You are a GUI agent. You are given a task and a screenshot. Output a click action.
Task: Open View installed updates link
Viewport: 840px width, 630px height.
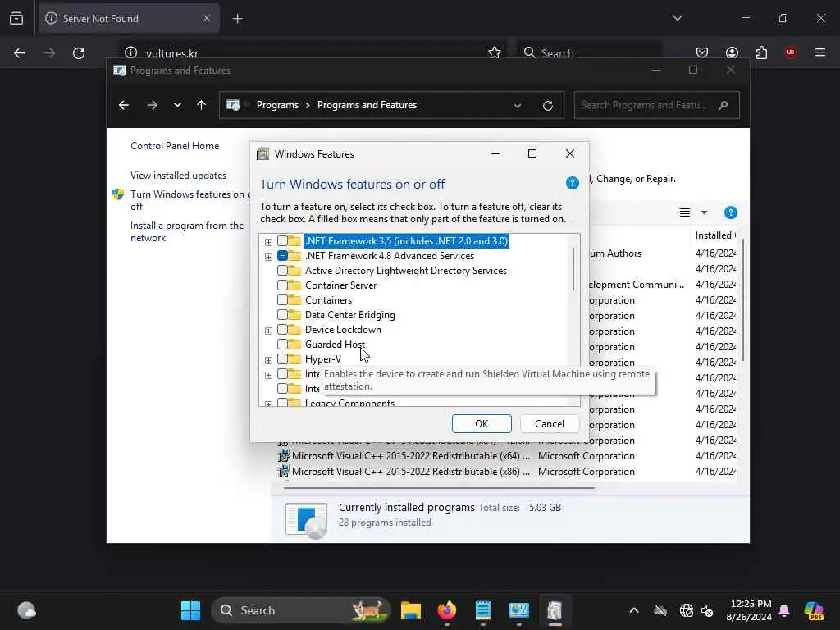click(178, 176)
